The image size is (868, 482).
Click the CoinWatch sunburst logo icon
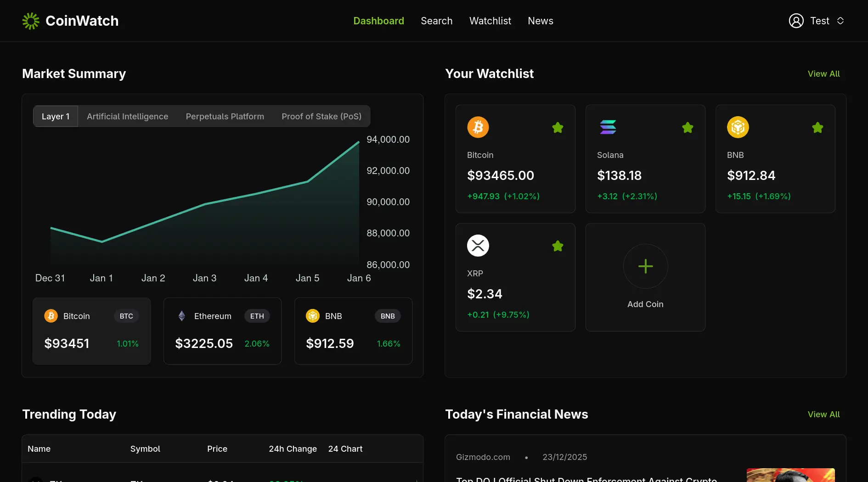click(31, 21)
